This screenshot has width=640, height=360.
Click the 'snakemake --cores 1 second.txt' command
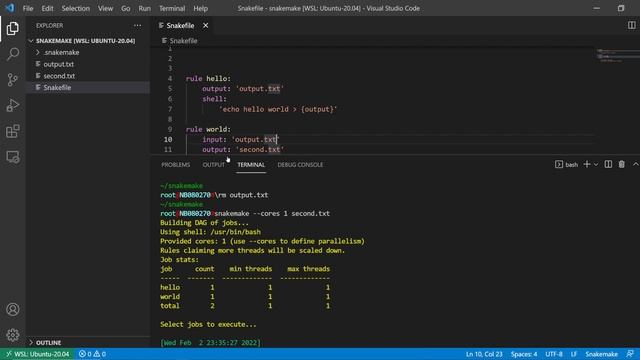tap(272, 213)
